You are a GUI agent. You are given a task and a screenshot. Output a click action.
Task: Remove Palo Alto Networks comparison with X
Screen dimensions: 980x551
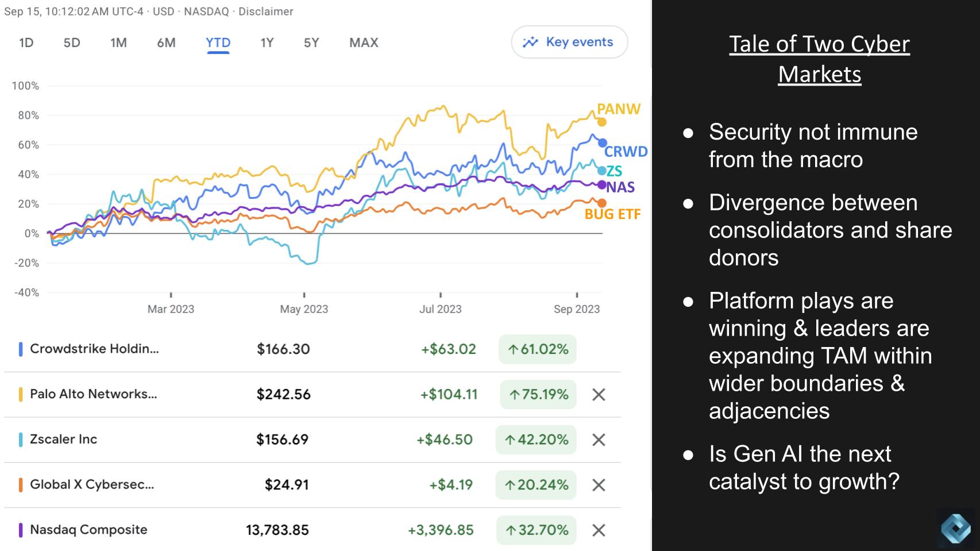(599, 395)
